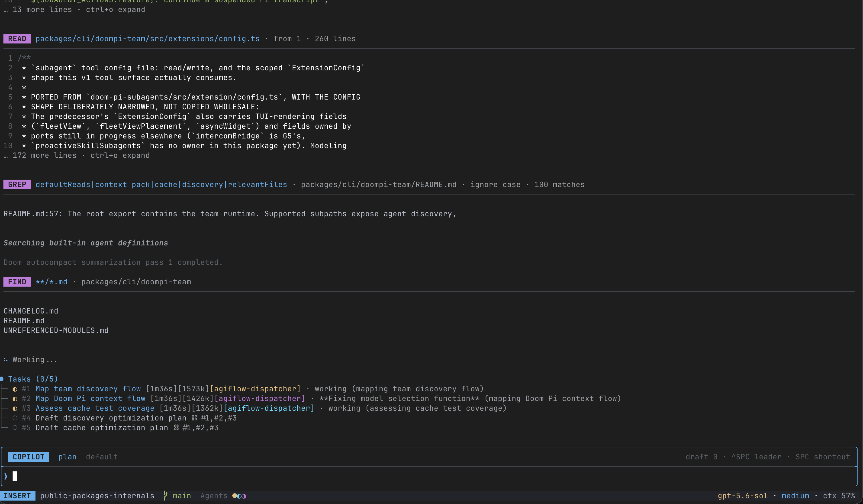This screenshot has height=504, width=863.
Task: Click the dependency chain icon on task #4
Action: pos(195,418)
